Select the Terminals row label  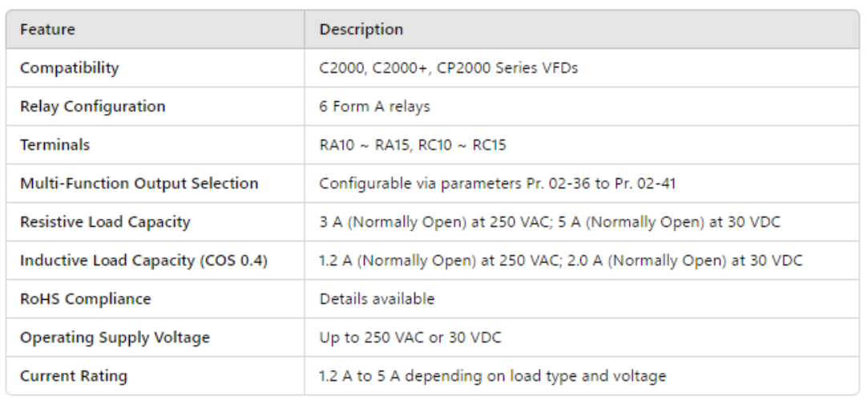(55, 145)
